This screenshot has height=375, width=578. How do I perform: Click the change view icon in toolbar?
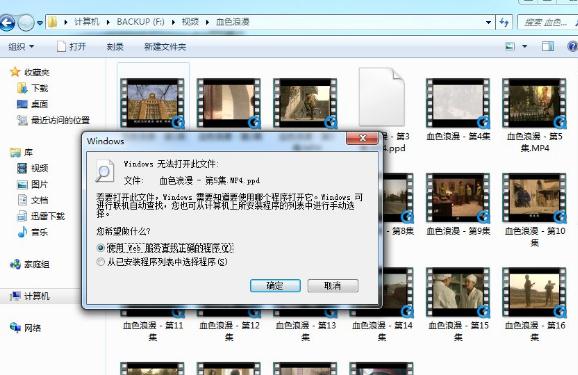click(510, 46)
